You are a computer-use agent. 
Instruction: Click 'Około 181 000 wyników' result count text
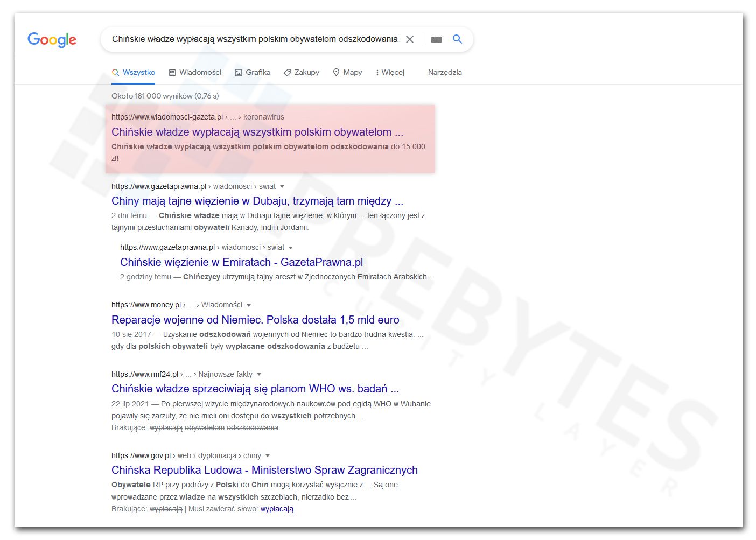tap(165, 96)
